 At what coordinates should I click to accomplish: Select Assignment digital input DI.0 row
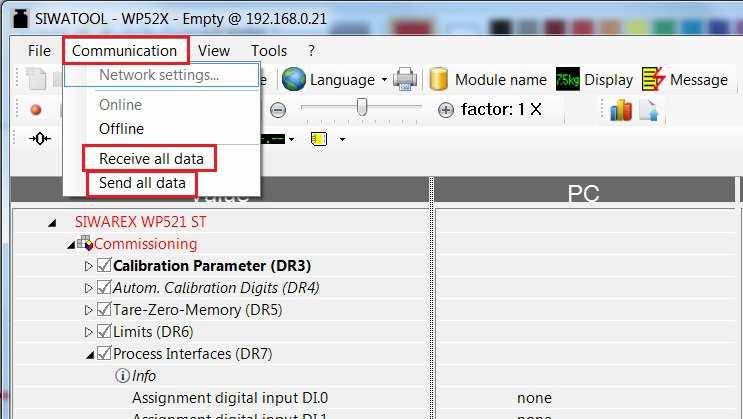[230, 398]
